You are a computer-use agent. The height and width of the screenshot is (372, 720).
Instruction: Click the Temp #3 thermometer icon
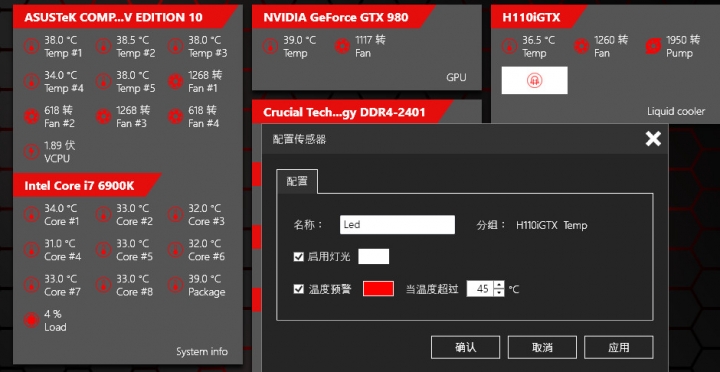tap(175, 46)
